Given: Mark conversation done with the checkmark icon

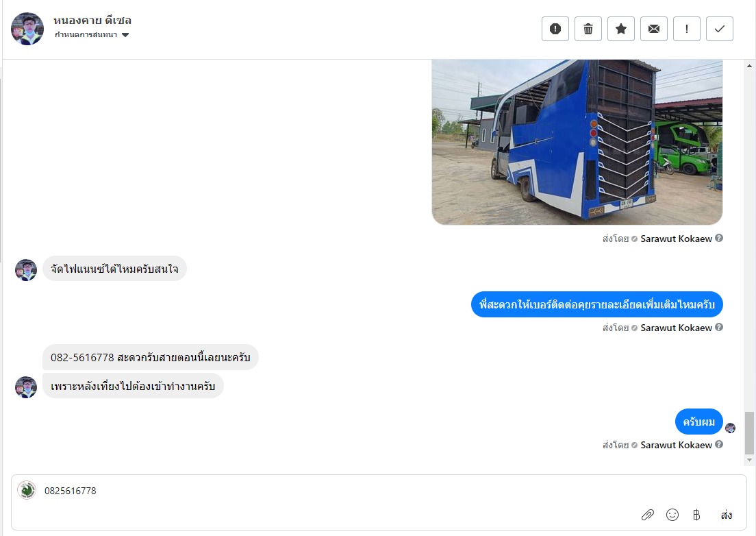Looking at the screenshot, I should 719,29.
